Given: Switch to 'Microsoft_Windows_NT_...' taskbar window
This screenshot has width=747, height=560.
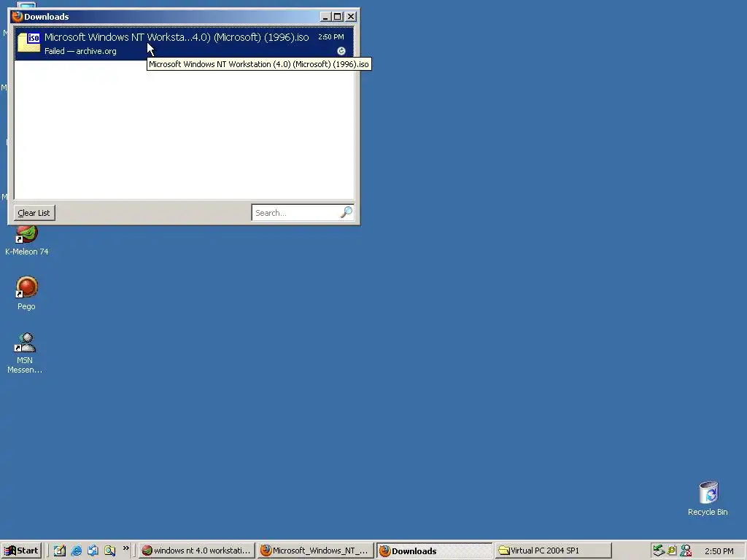Looking at the screenshot, I should click(316, 551).
